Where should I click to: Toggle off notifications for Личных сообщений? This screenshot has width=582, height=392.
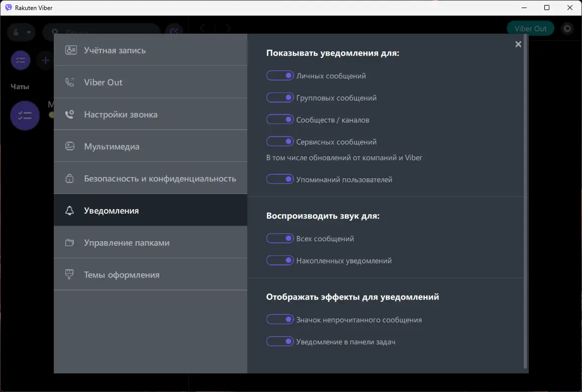[x=280, y=75]
